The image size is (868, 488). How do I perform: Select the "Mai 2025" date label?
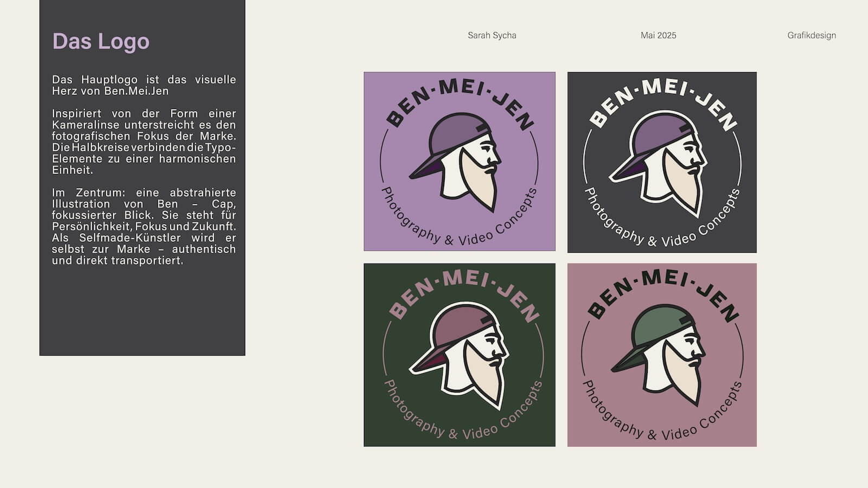[x=658, y=36]
